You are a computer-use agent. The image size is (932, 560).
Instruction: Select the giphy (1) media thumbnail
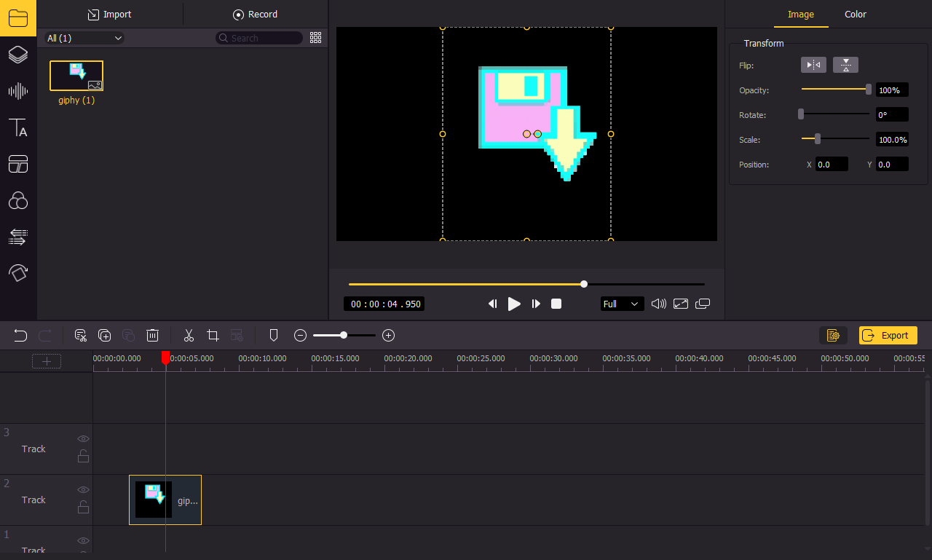[x=76, y=76]
